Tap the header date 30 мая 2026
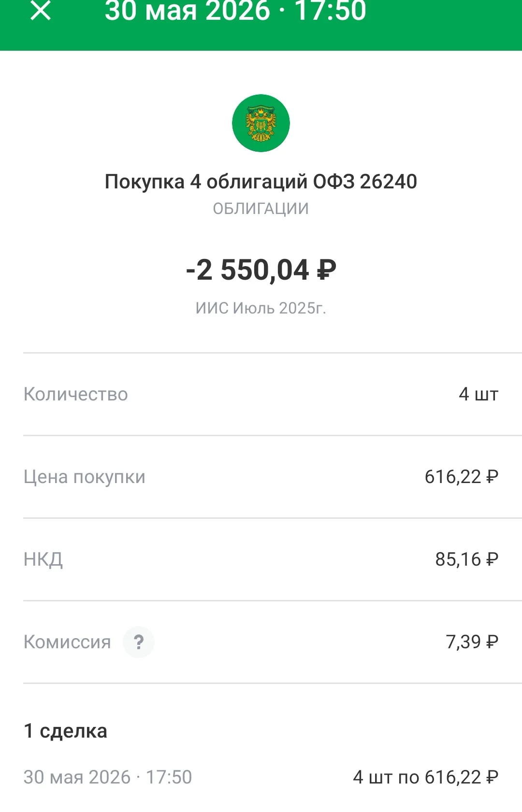 188,11
